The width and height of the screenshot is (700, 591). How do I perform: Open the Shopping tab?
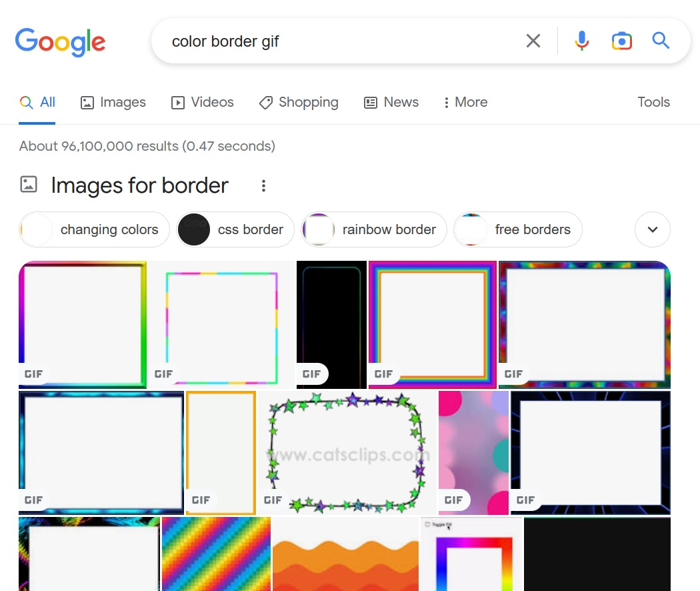click(299, 102)
